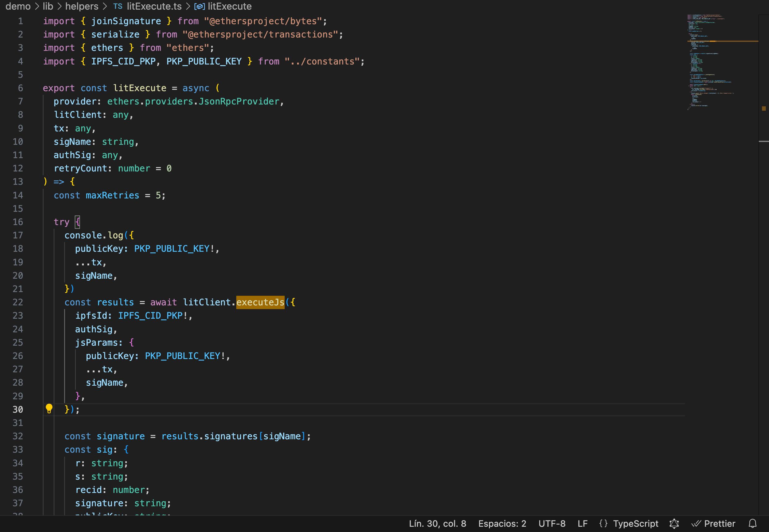The image size is (769, 532).
Task: Click sigName parameter on line 10
Action: (72, 142)
